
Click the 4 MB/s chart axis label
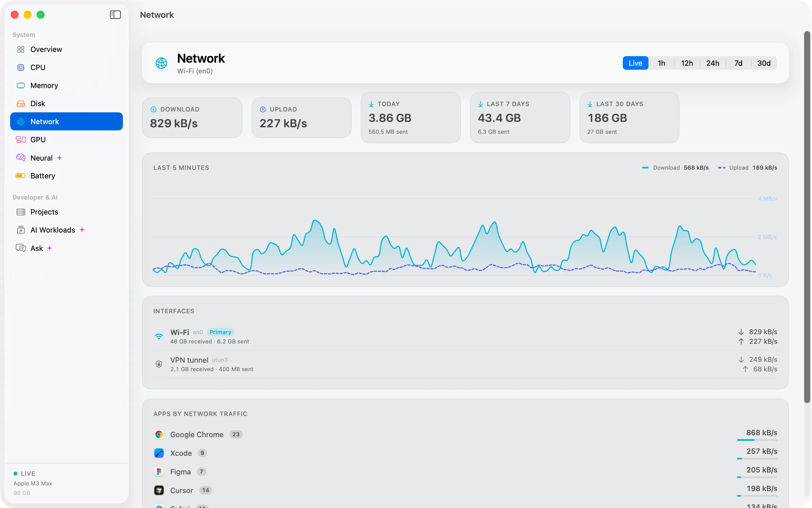pos(767,199)
